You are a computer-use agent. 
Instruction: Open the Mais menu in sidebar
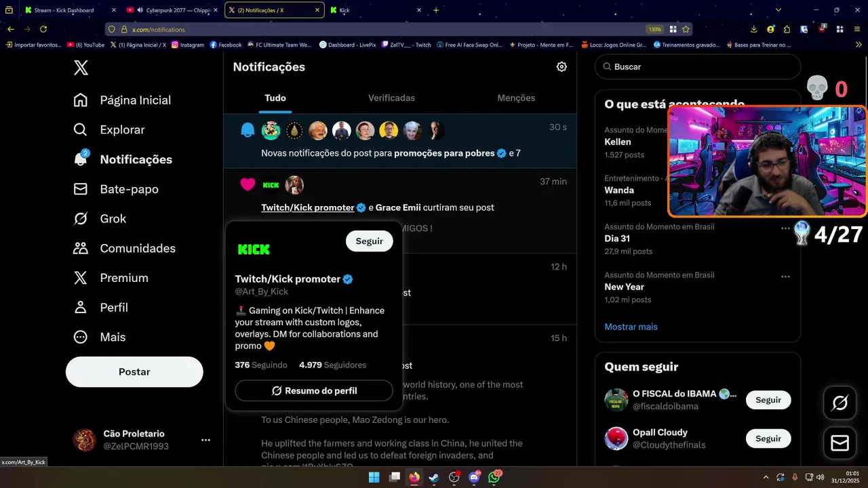pyautogui.click(x=99, y=337)
